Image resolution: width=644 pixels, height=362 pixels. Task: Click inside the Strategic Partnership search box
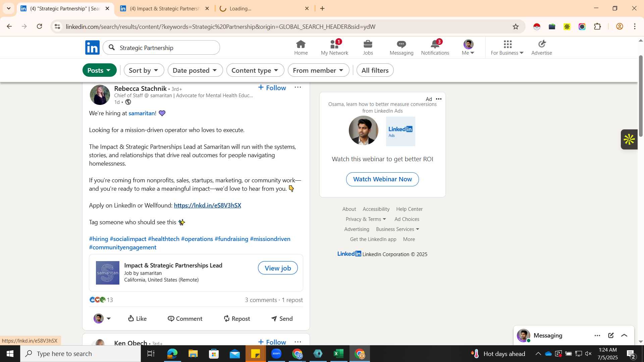(x=161, y=48)
